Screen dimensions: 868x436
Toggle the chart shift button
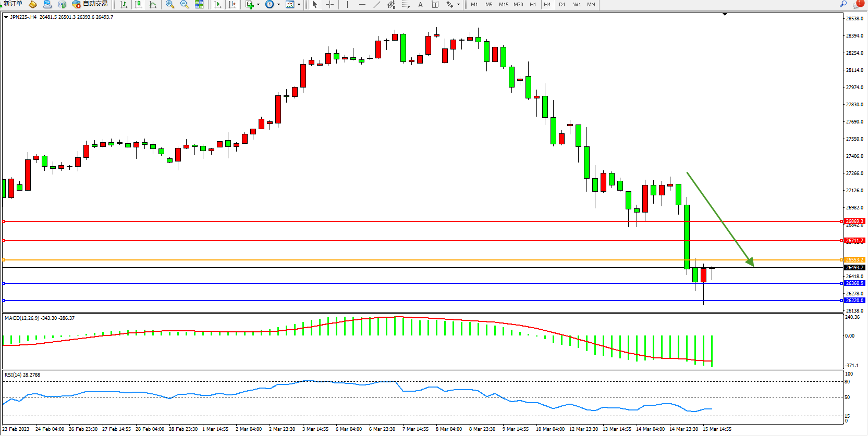point(232,5)
